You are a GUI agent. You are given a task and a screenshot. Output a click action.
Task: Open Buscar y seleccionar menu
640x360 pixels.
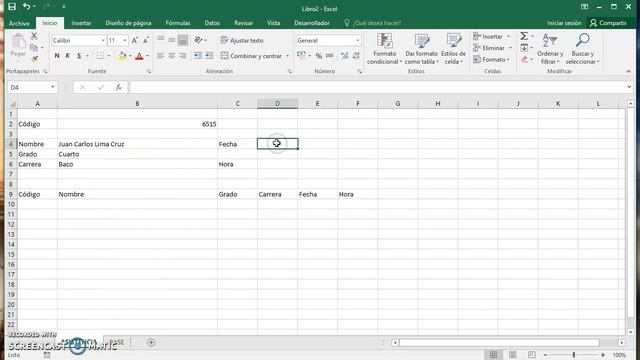click(582, 49)
